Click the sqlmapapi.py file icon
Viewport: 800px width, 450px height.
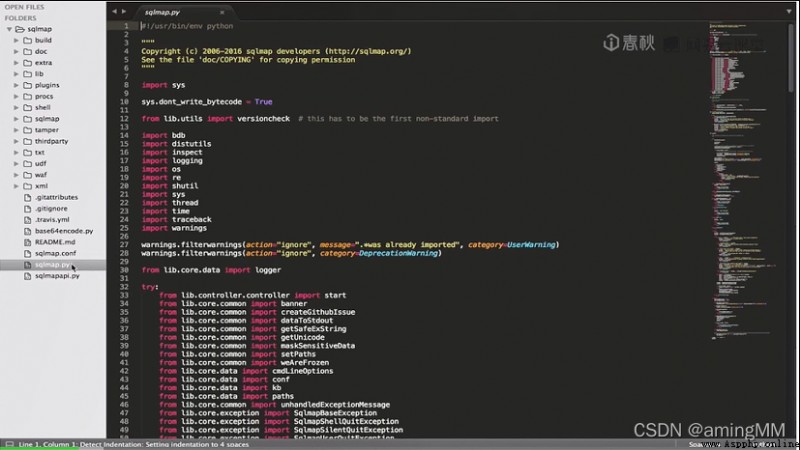coord(28,276)
